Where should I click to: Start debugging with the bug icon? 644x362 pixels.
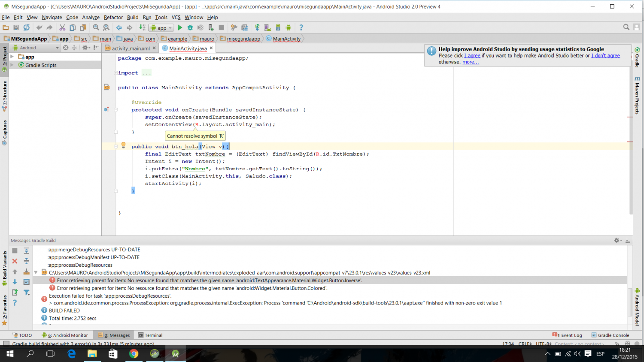[x=190, y=27]
